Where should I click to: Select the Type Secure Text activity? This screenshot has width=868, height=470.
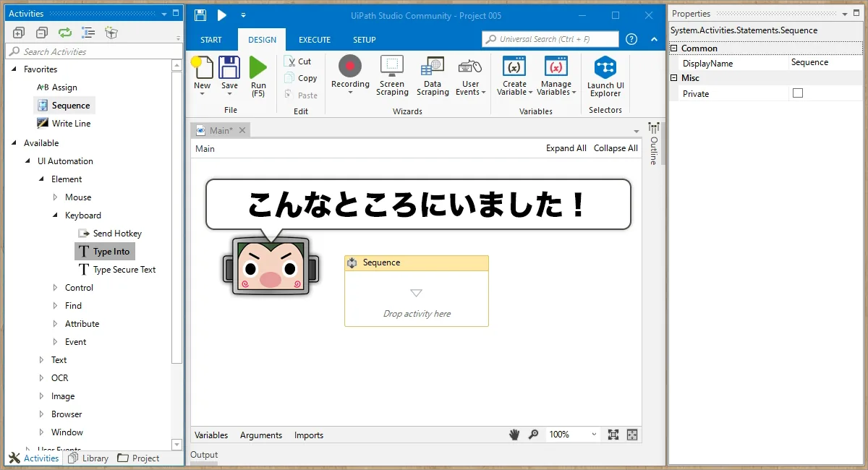coord(116,270)
